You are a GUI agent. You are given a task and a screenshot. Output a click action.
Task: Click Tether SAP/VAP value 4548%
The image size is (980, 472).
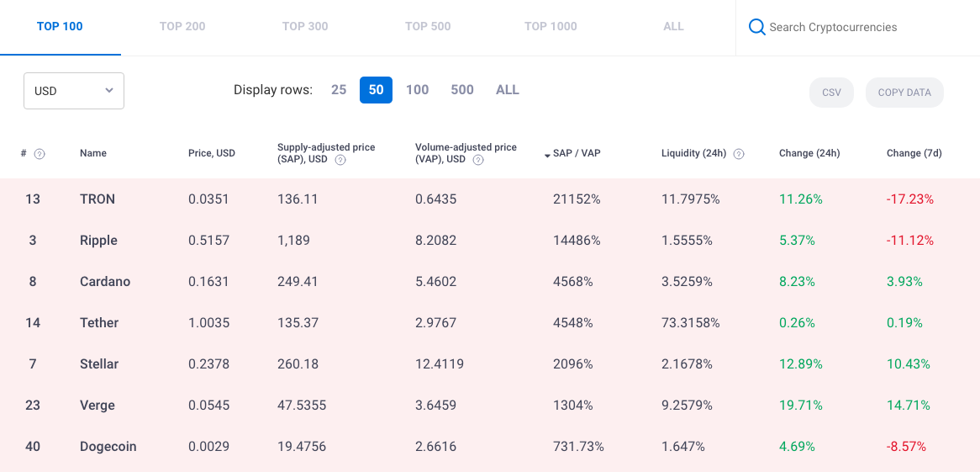(573, 323)
